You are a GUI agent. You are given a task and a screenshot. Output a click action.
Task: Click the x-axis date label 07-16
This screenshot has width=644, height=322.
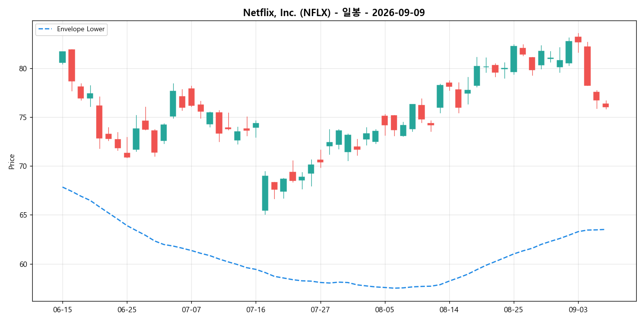[256, 310]
